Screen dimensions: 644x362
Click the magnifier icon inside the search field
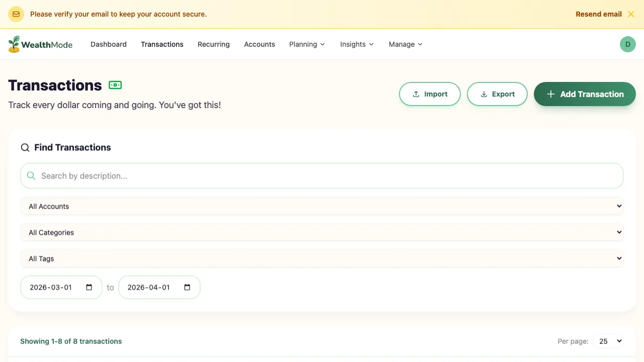pyautogui.click(x=31, y=175)
